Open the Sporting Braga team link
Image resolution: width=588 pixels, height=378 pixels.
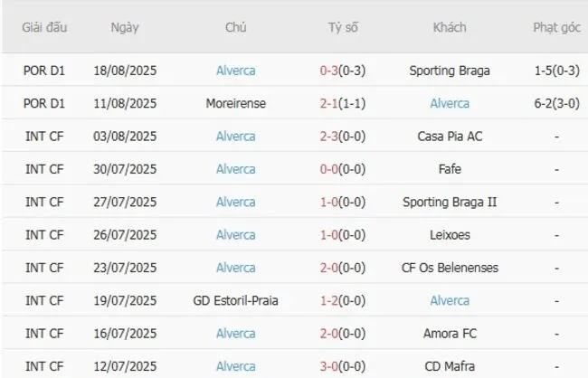point(449,71)
